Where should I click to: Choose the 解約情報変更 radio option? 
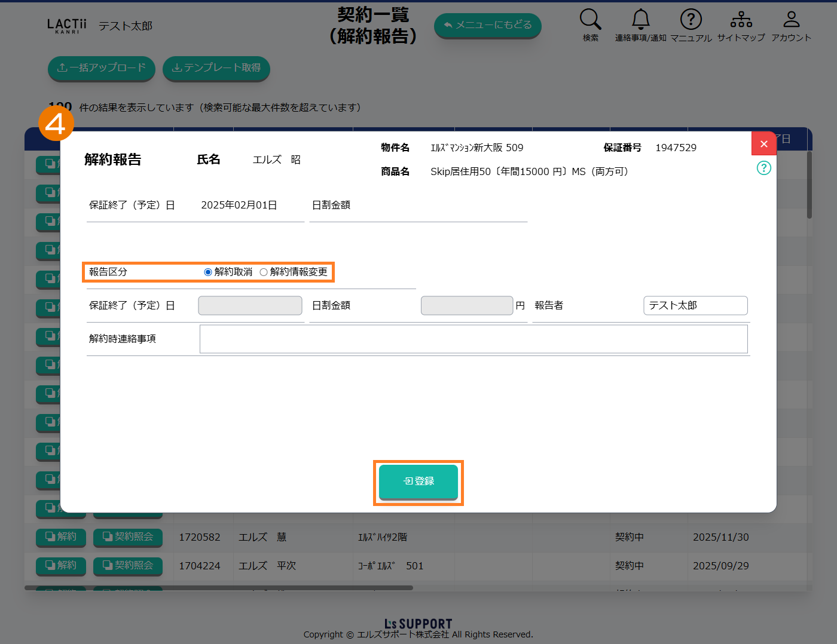point(264,272)
